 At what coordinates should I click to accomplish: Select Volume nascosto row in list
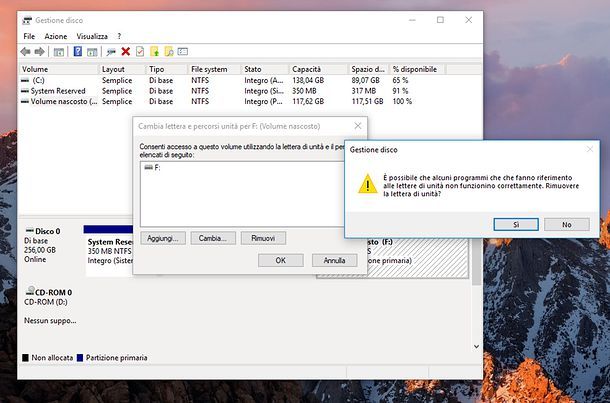pyautogui.click(x=233, y=102)
